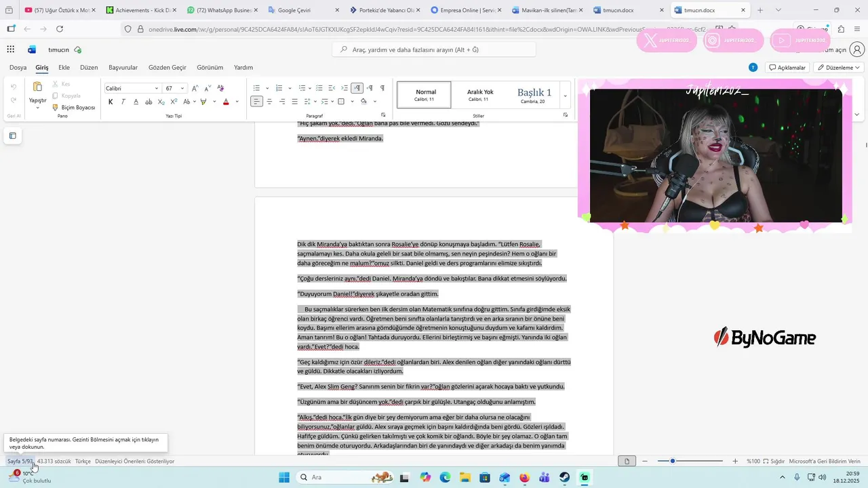Expand the Yapıştır paste options arrow
This screenshot has width=868, height=488.
[x=37, y=108]
